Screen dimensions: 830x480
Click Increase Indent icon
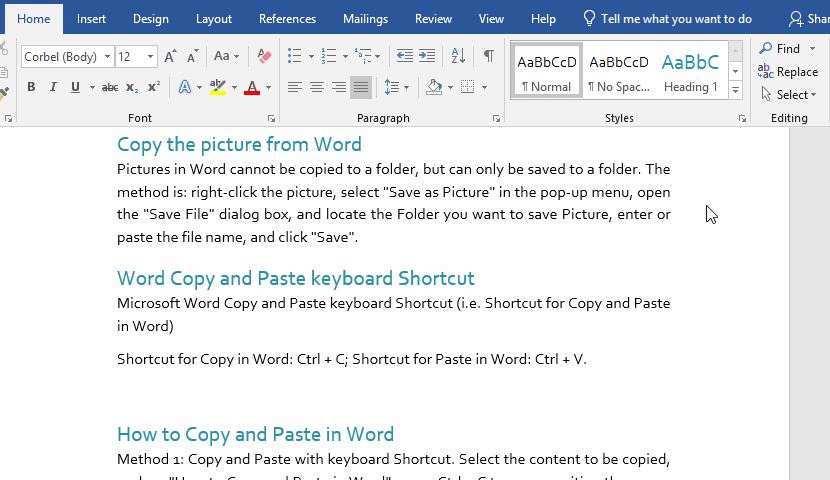pyautogui.click(x=427, y=56)
